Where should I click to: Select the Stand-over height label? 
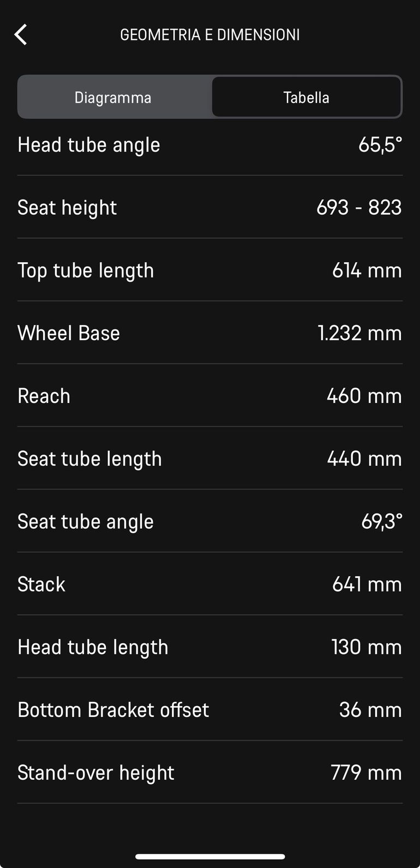pos(96,773)
